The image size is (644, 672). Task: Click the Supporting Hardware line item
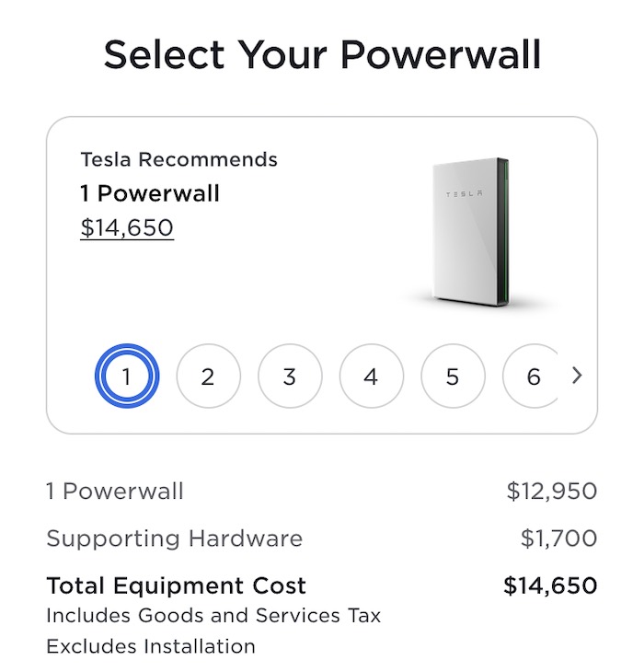point(174,539)
